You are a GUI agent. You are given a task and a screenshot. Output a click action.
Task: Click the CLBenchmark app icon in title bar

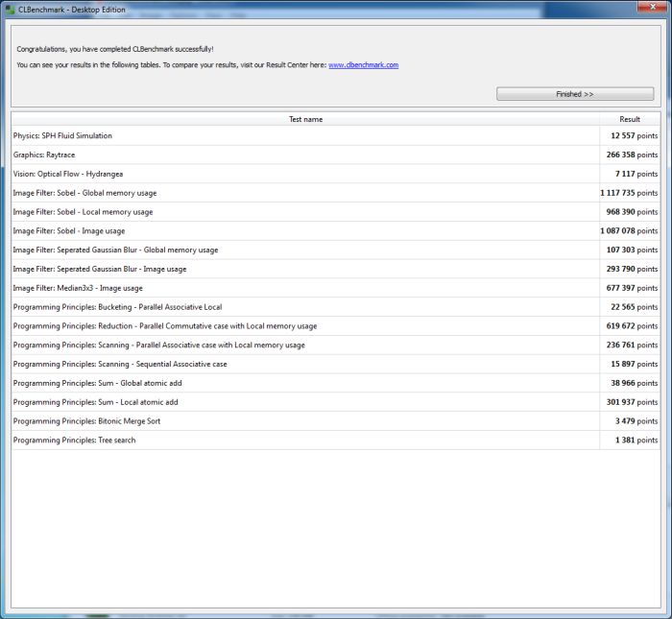coord(11,10)
